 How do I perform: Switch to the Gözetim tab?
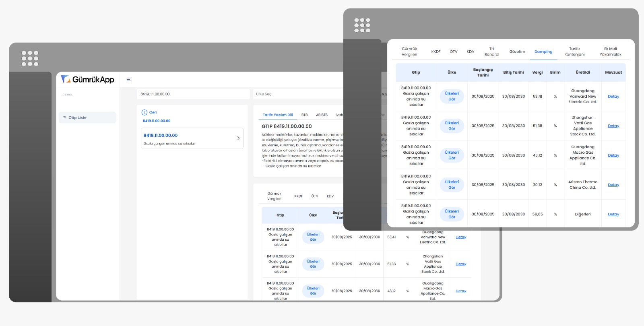pos(517,52)
